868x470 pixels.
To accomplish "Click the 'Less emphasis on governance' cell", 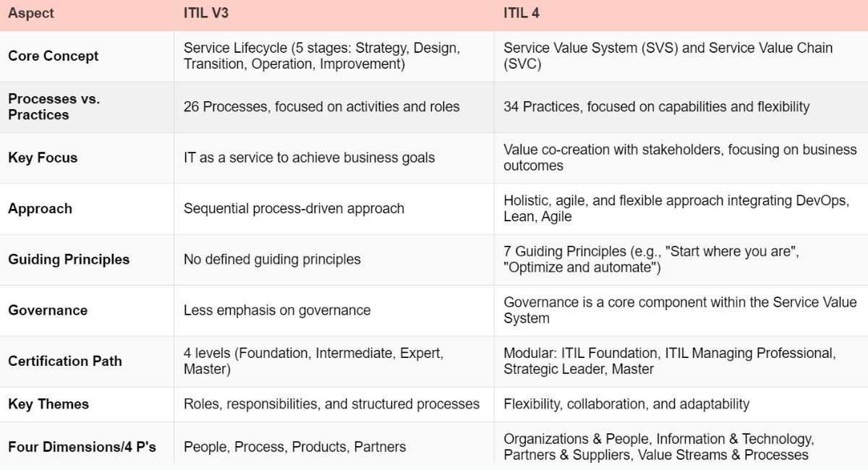I will [x=277, y=310].
